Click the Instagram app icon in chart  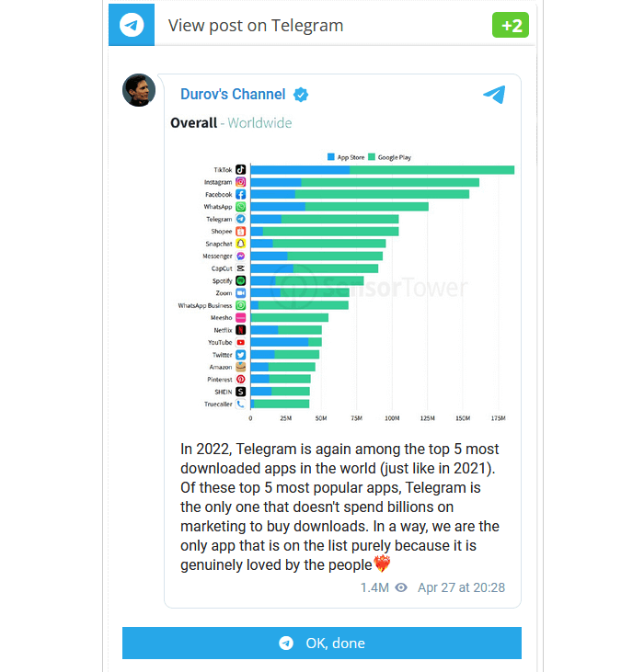pos(241,182)
